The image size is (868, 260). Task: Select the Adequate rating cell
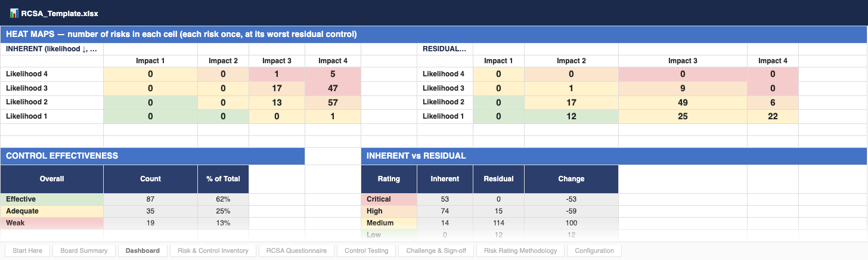pyautogui.click(x=52, y=211)
